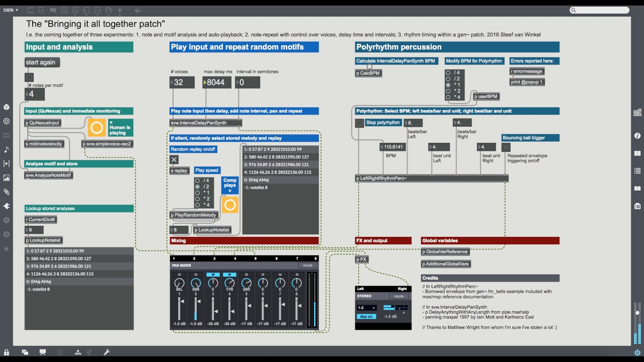The image size is (644, 362).
Task: Open the plug-ins icon in left sidebar
Action: tap(7, 206)
